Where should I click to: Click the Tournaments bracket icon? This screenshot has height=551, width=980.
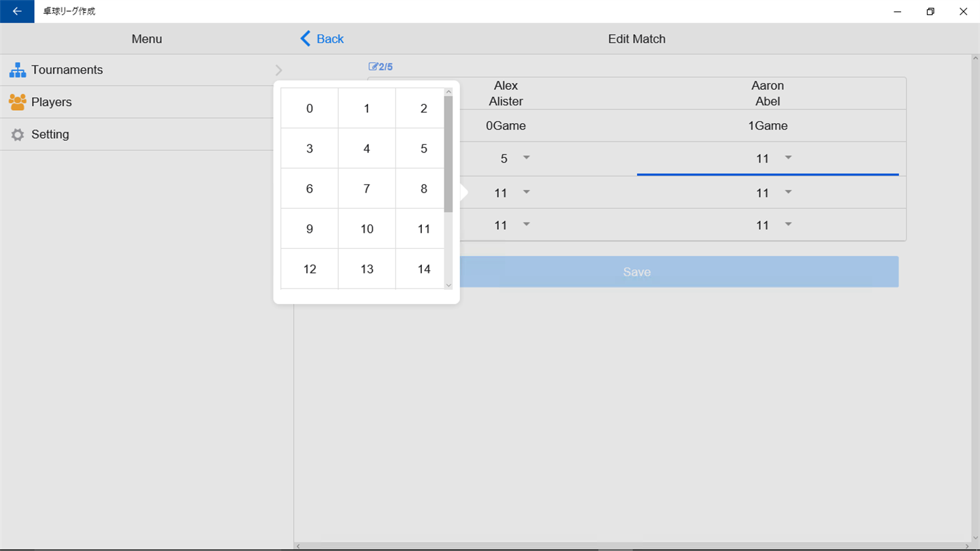18,70
